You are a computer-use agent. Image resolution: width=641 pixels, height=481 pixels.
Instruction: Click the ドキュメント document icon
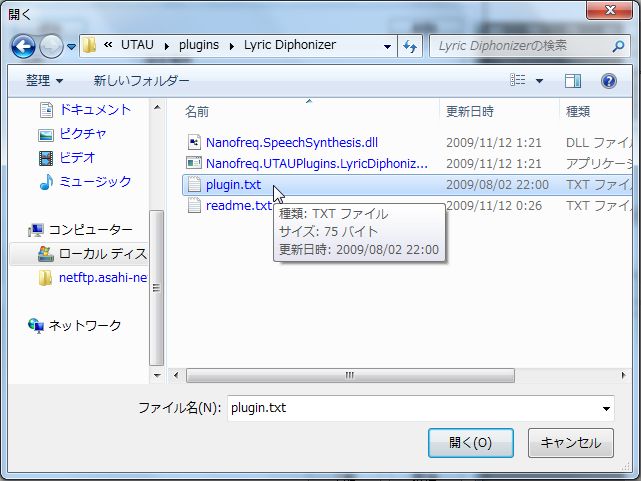(46, 110)
